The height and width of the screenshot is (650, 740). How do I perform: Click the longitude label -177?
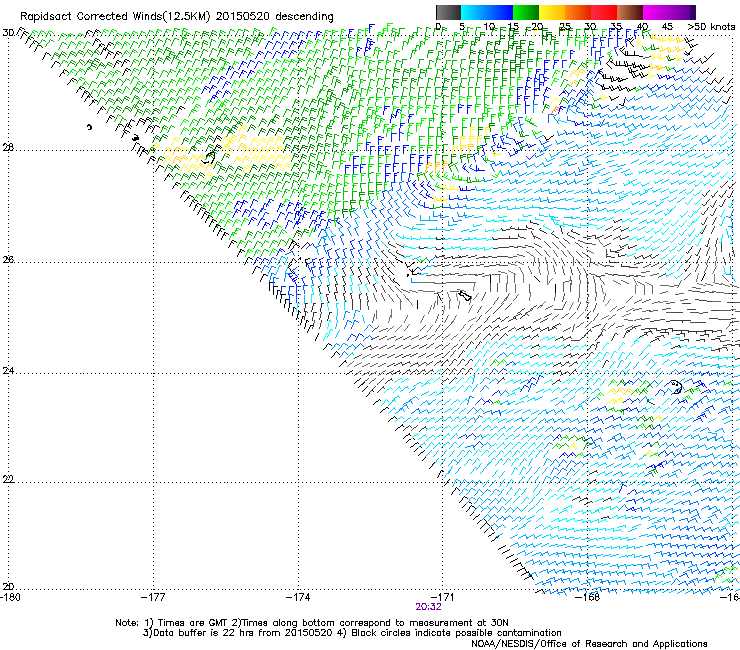point(153,597)
